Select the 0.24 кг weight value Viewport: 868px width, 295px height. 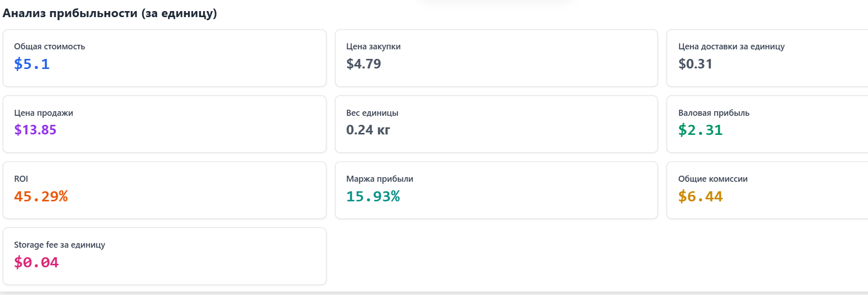pyautogui.click(x=368, y=130)
